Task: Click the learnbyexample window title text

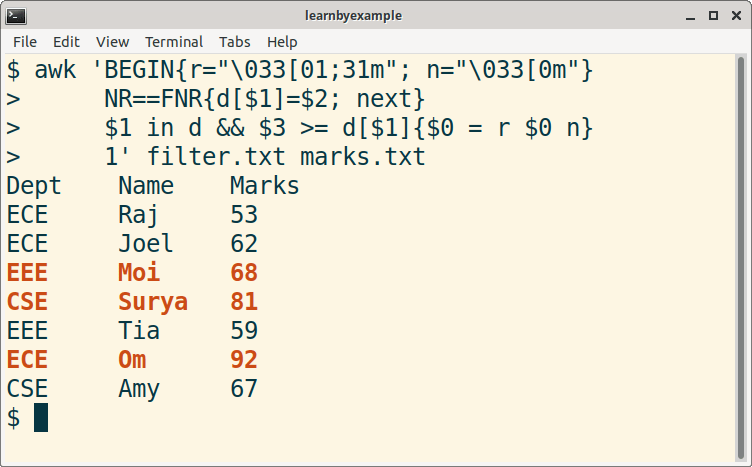Action: tap(375, 15)
